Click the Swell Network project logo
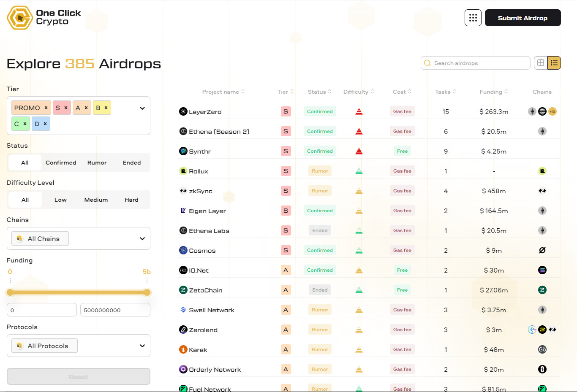Image resolution: width=577 pixels, height=392 pixels. tap(183, 310)
